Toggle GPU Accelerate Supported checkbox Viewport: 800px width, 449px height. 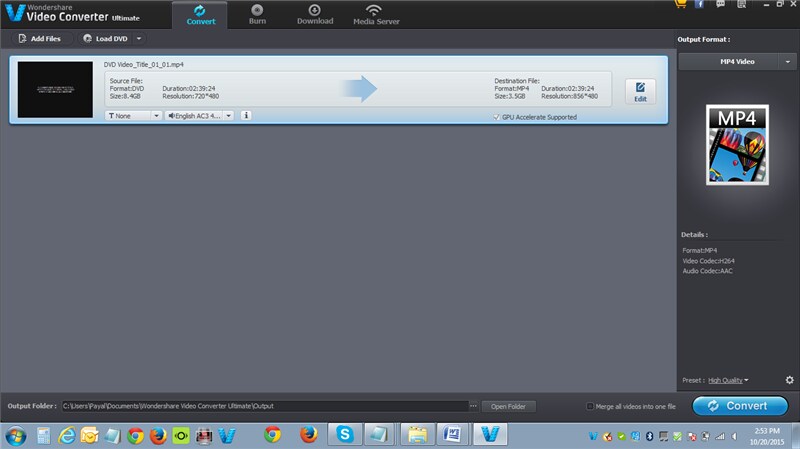click(x=496, y=117)
